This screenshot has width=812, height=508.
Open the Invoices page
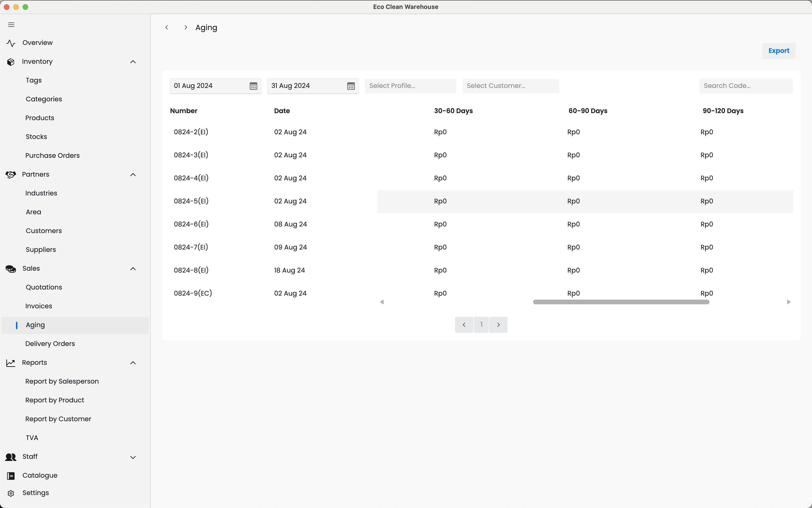(x=39, y=306)
